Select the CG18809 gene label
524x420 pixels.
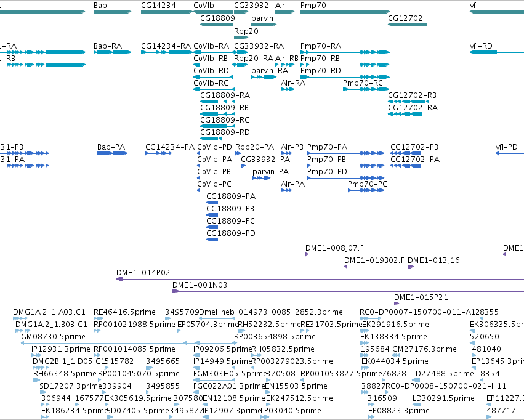(217, 18)
